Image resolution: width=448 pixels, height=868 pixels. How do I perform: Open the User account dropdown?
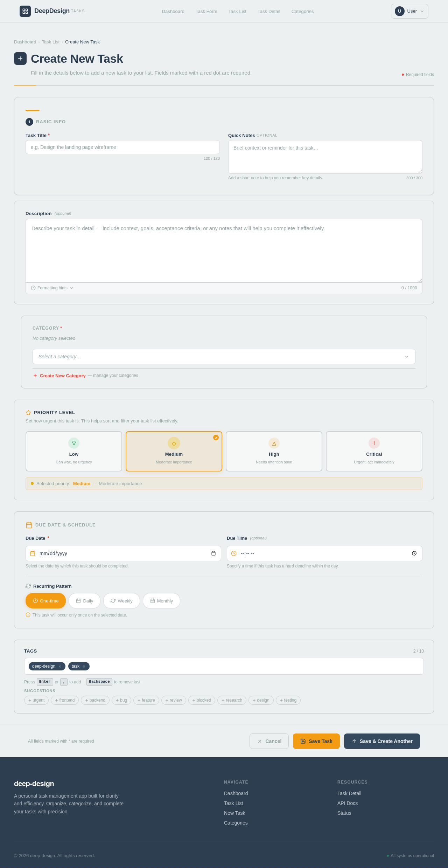[x=409, y=11]
